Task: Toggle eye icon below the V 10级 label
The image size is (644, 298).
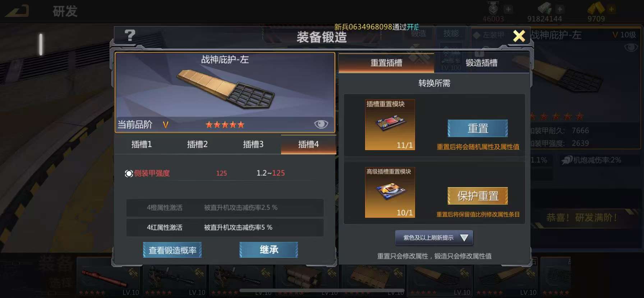Action: (x=631, y=47)
